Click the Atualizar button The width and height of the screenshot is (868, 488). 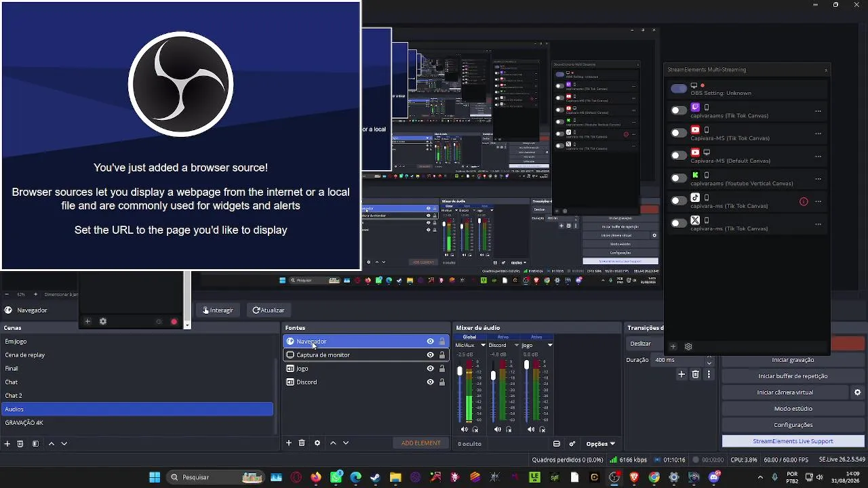(x=269, y=310)
